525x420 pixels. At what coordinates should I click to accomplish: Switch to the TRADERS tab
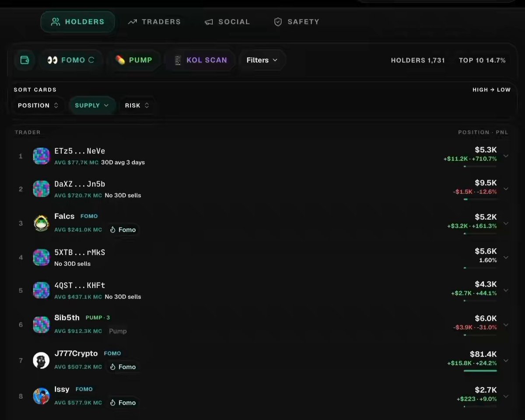click(x=154, y=22)
